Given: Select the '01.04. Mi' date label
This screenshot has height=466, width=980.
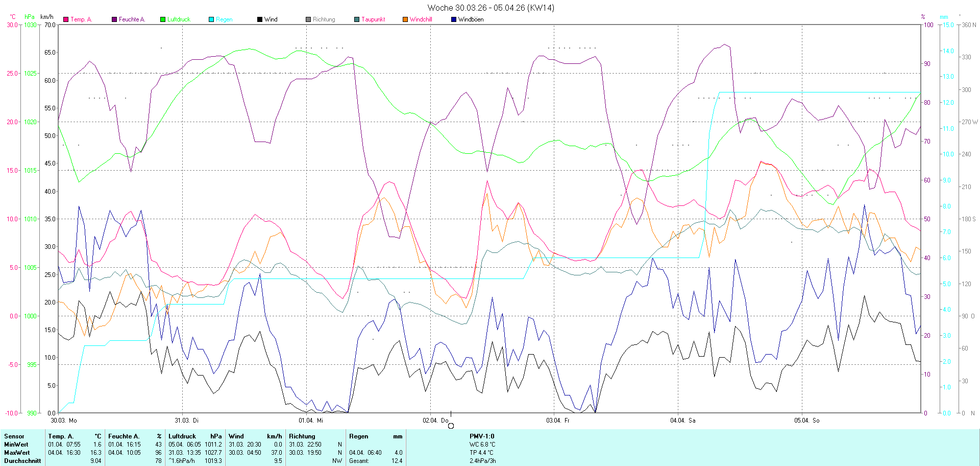Looking at the screenshot, I should (x=311, y=421).
